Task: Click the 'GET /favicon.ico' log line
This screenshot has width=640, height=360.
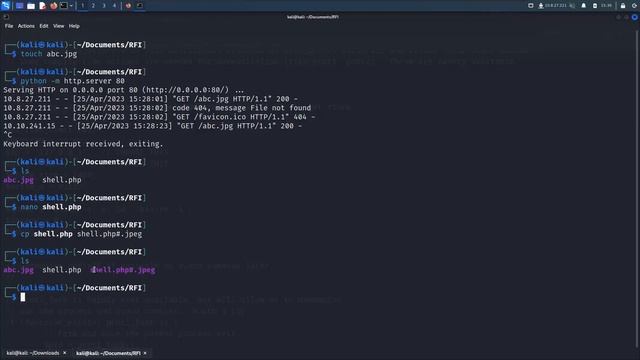Action: [159, 117]
